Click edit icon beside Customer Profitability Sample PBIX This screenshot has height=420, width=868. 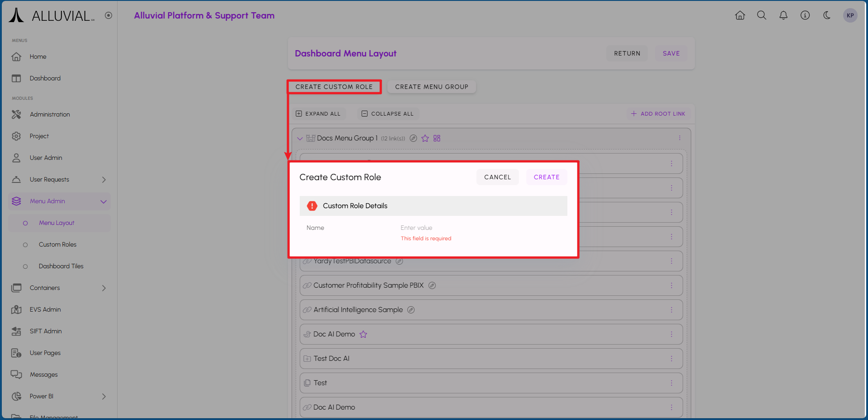[x=432, y=285]
